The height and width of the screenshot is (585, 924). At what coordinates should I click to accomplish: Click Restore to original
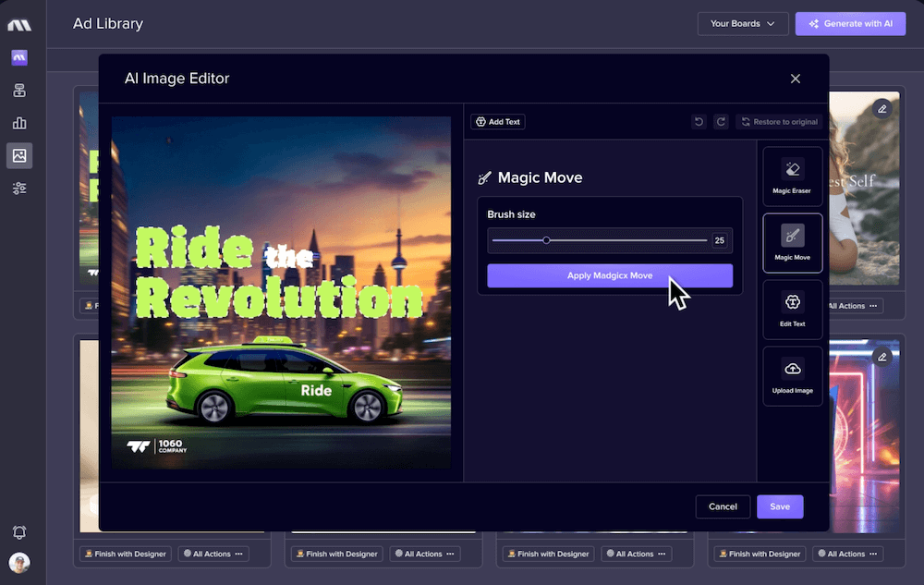click(x=779, y=122)
